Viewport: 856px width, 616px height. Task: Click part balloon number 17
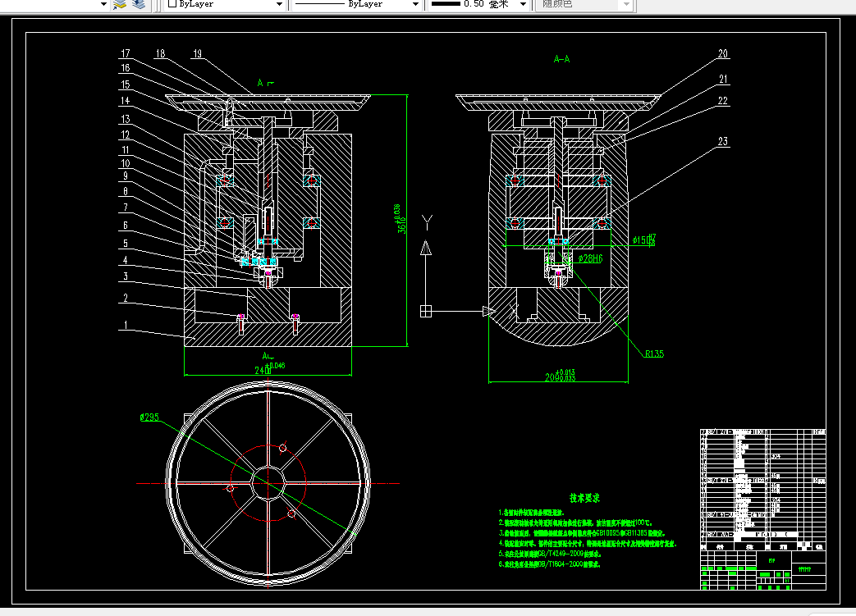[x=126, y=53]
